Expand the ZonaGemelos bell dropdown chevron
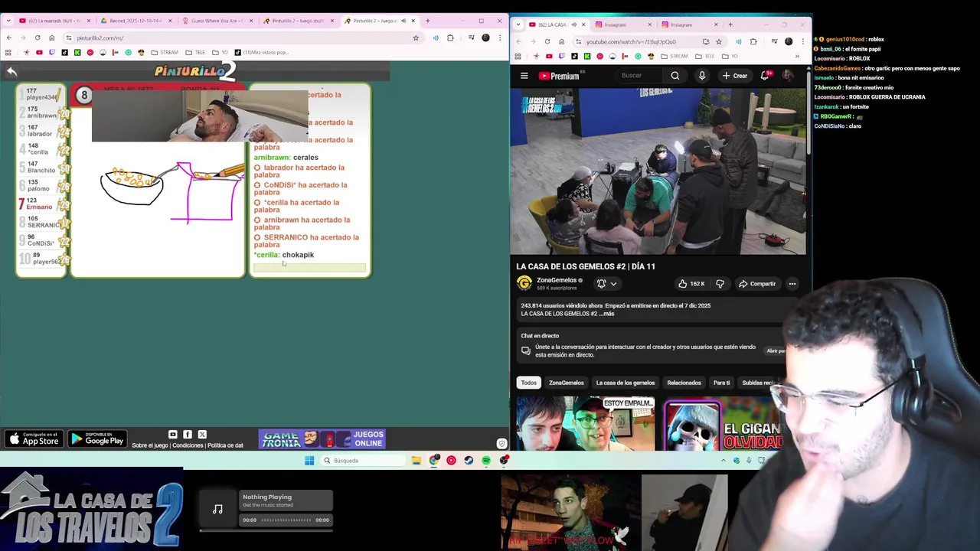This screenshot has width=980, height=551. [x=613, y=284]
